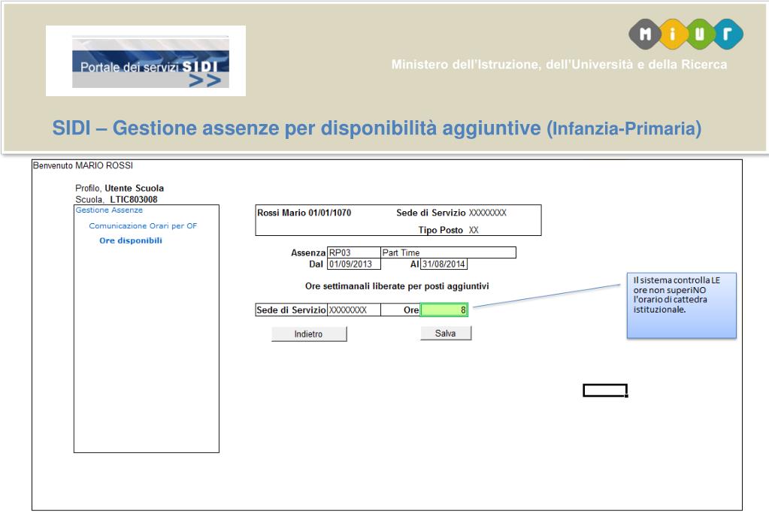Click the SIDI Gestione assenze page title
This screenshot has height=532, width=769.
(x=377, y=128)
